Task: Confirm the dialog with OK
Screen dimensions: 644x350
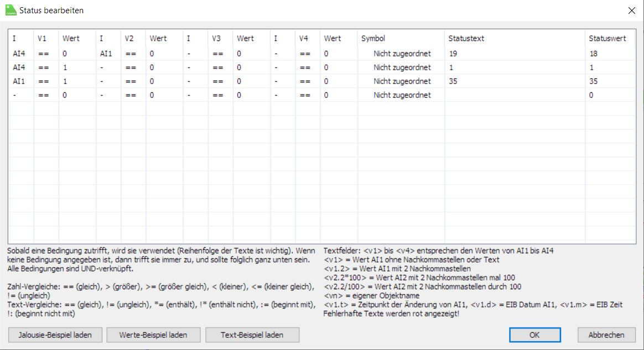Action: [535, 335]
